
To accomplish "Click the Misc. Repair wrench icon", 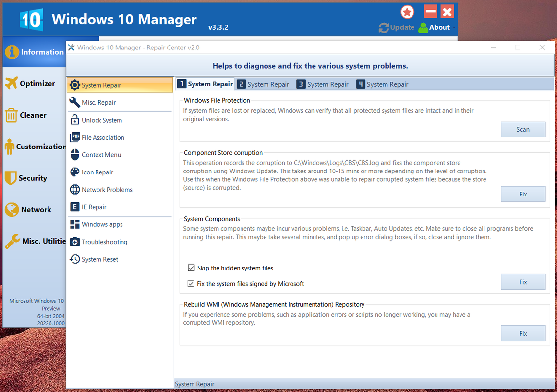I will [74, 102].
